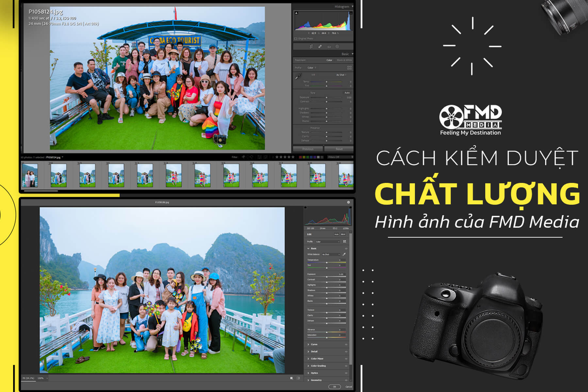This screenshot has height=392, width=588.
Task: Toggle the Color Mixer eye icon
Action: pos(346,359)
